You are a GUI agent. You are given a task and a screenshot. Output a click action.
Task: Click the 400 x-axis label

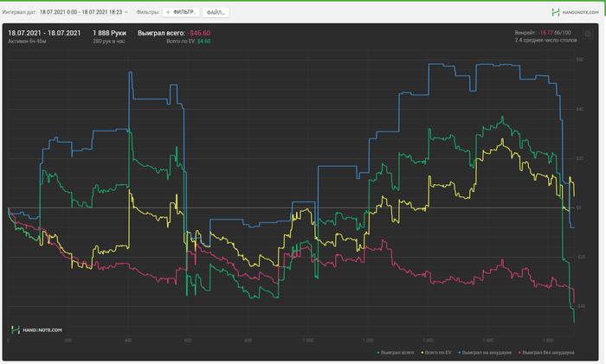click(128, 341)
